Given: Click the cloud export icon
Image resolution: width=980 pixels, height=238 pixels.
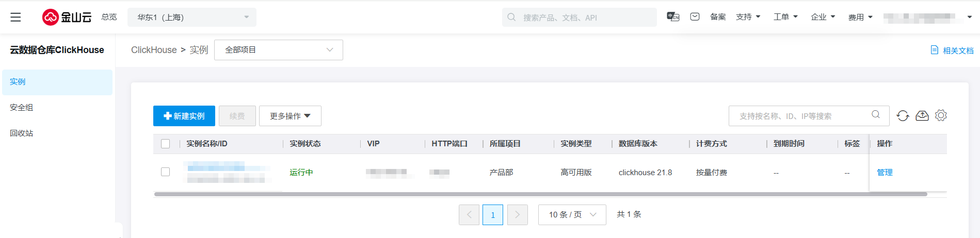Looking at the screenshot, I should 922,116.
